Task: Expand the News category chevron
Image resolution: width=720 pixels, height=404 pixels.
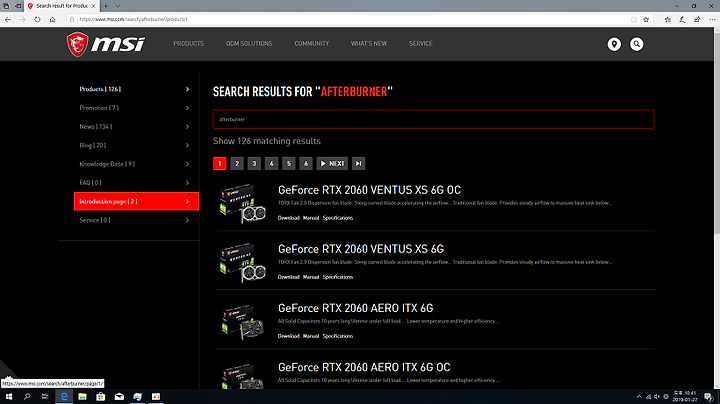Action: [x=187, y=127]
